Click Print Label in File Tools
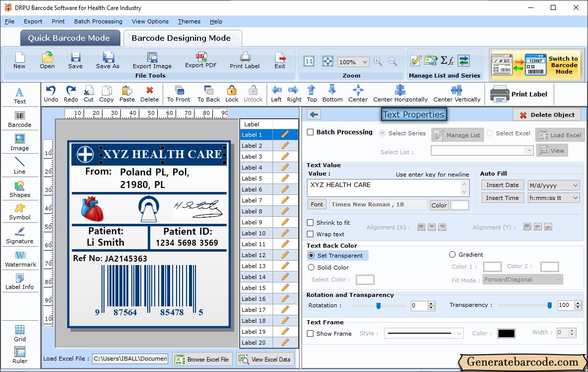 click(244, 61)
